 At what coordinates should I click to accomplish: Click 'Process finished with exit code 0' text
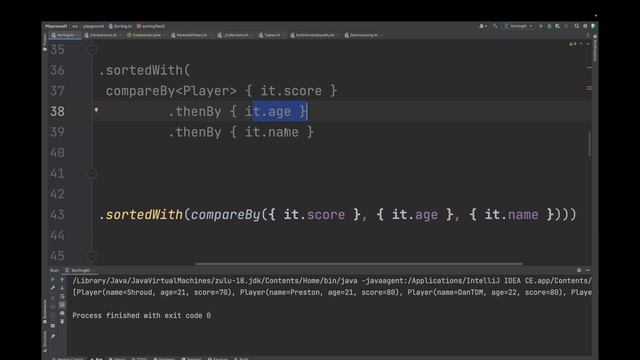tap(141, 316)
